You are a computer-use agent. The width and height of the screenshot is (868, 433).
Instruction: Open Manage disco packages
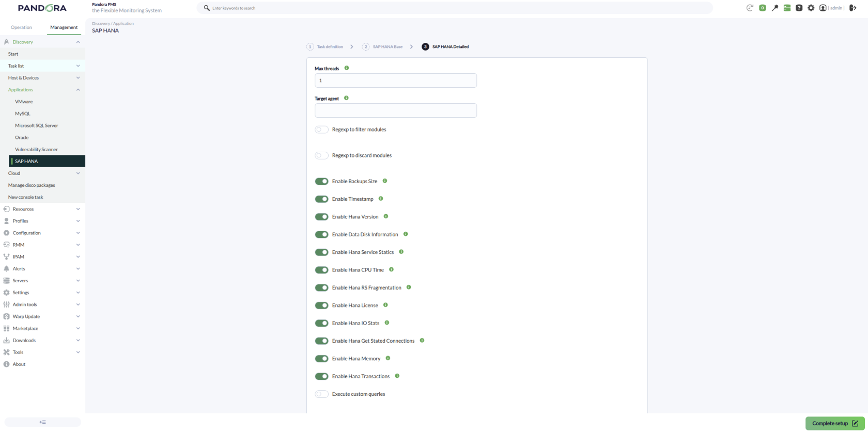click(32, 185)
